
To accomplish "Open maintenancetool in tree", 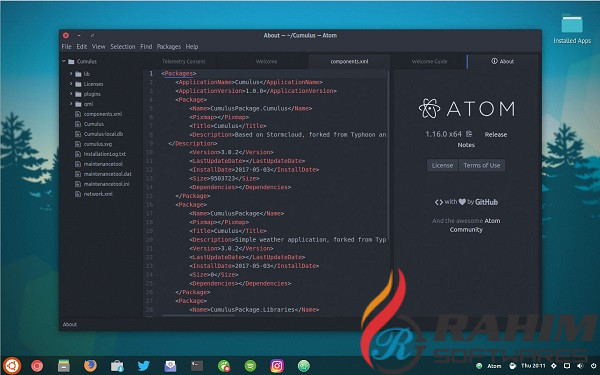I will click(x=103, y=164).
